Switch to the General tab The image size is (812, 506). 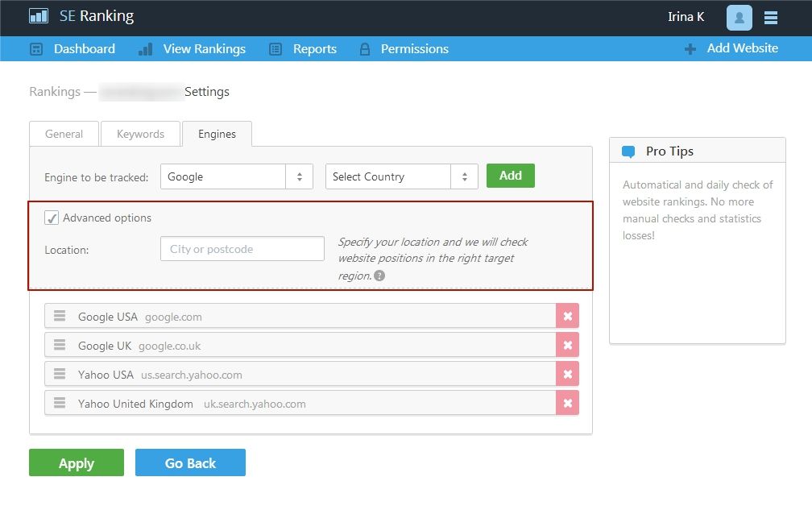[64, 134]
